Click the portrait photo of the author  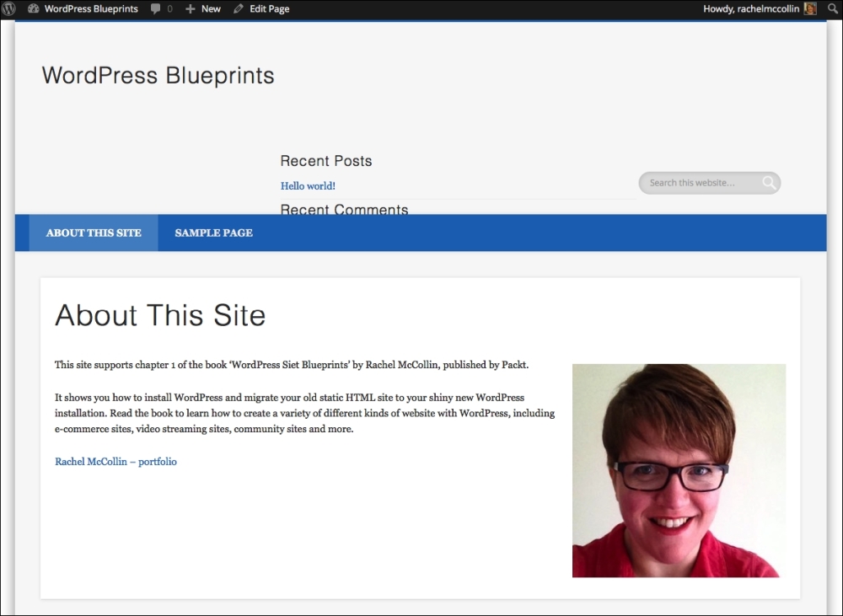679,471
